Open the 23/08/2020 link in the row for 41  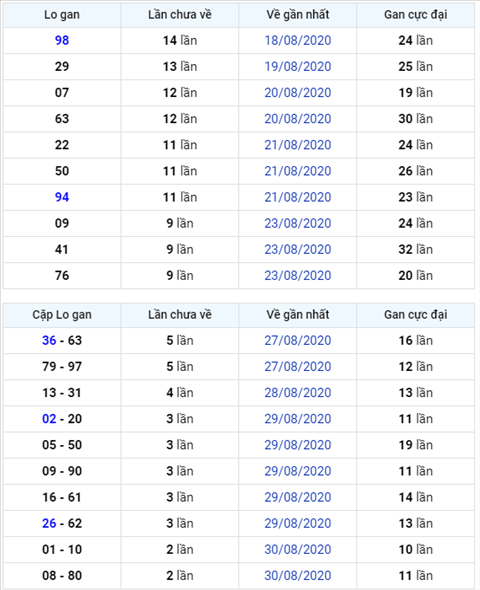pos(298,249)
